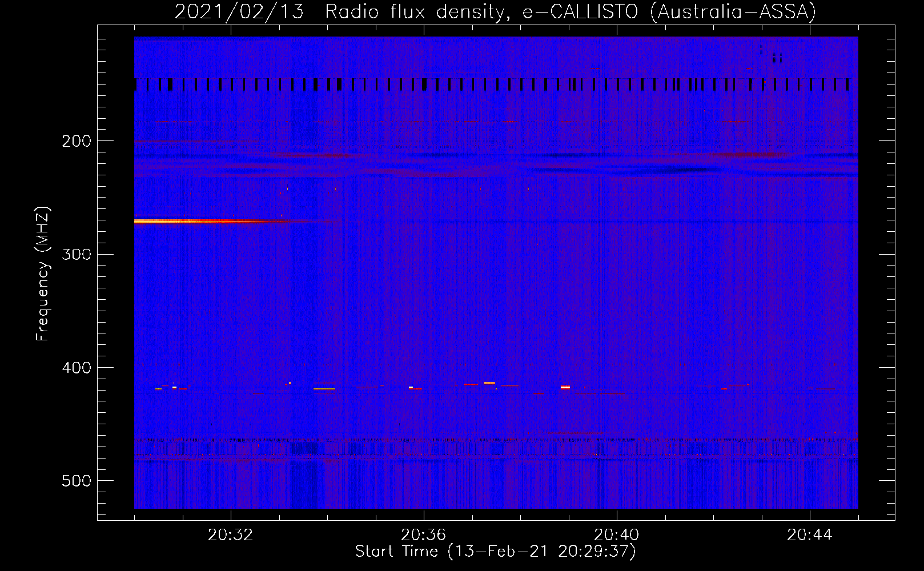Click the 20:36 time tick label
The width and height of the screenshot is (924, 571).
pos(424,535)
